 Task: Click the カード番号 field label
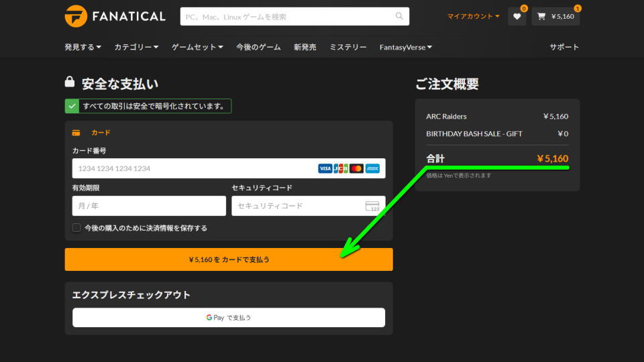pyautogui.click(x=89, y=151)
